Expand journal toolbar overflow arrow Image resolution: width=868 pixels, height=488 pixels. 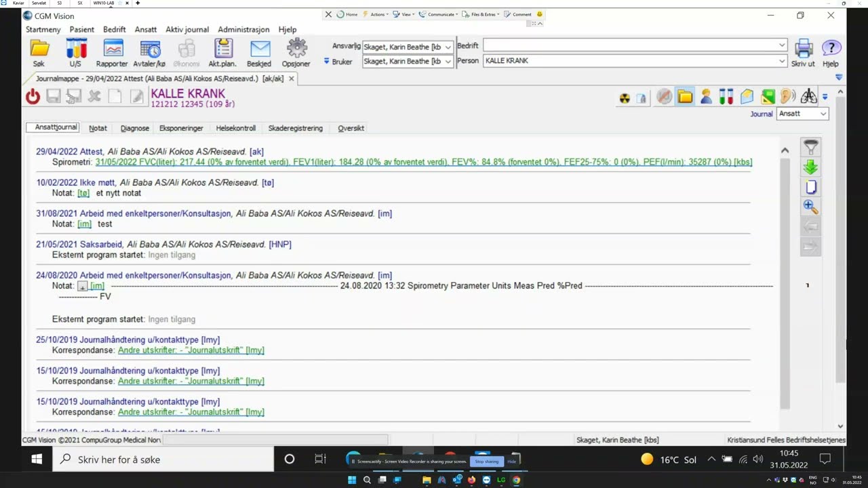(825, 98)
